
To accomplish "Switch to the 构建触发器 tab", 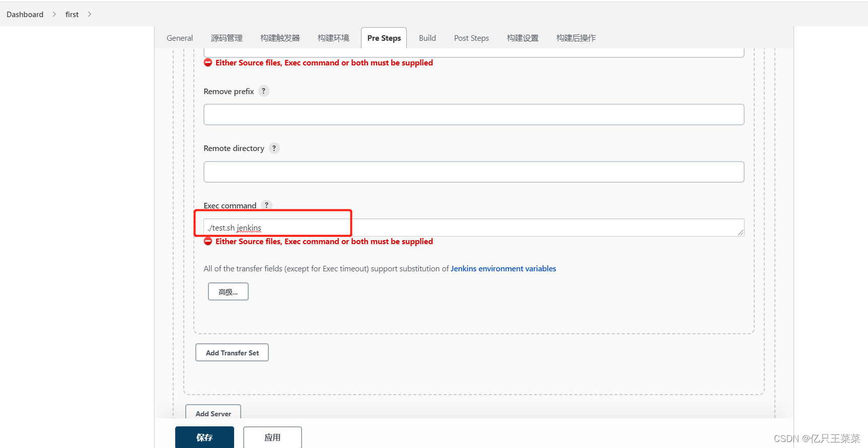I will pos(280,38).
